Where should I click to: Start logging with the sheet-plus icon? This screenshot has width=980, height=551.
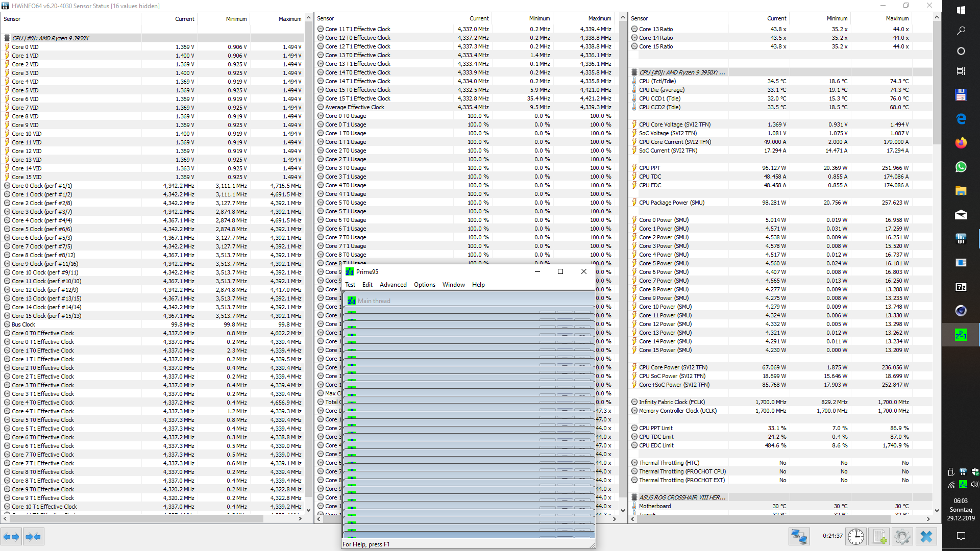click(879, 537)
